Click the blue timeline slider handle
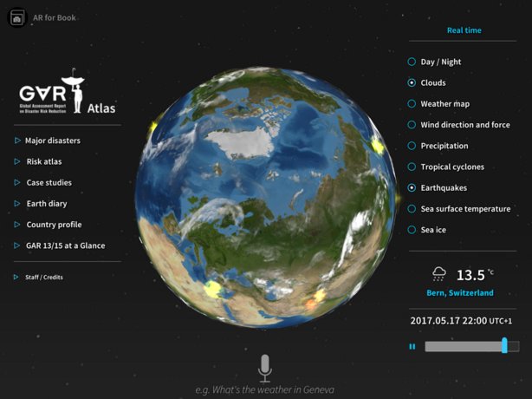Screen dimensions: 532x399 coord(504,345)
